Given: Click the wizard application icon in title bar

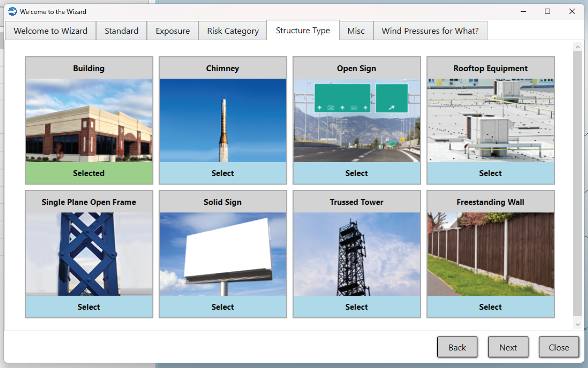Looking at the screenshot, I should pos(12,11).
